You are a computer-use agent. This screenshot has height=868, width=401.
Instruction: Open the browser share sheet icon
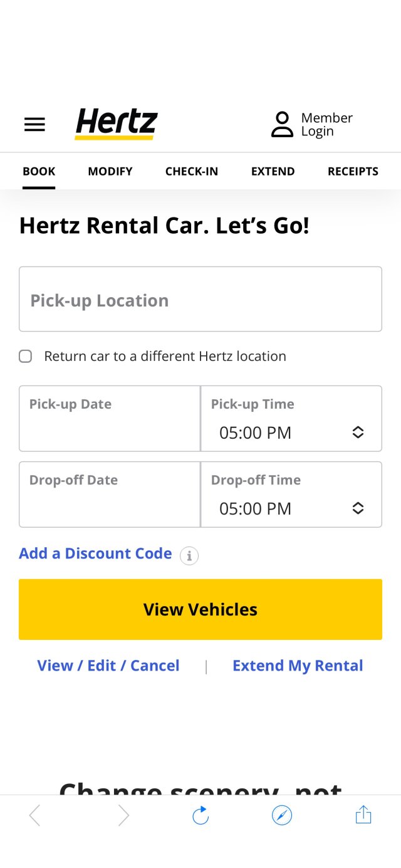tap(363, 815)
